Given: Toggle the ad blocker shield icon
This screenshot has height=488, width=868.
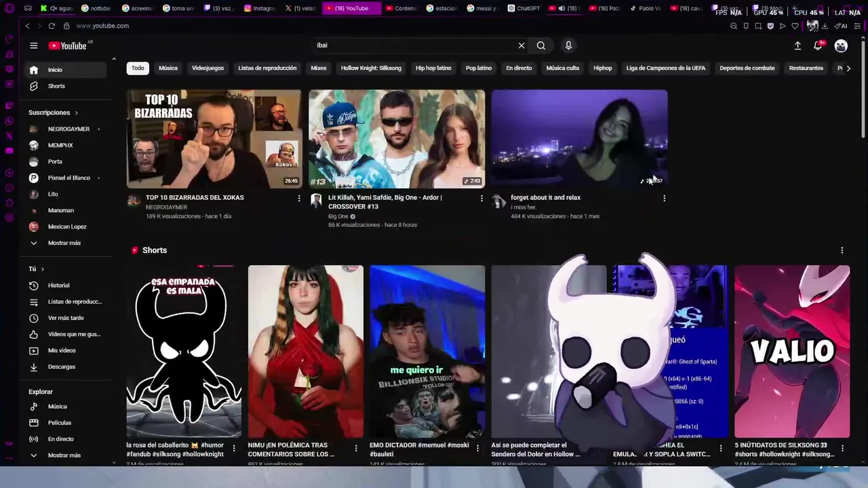Looking at the screenshot, I should 770,26.
